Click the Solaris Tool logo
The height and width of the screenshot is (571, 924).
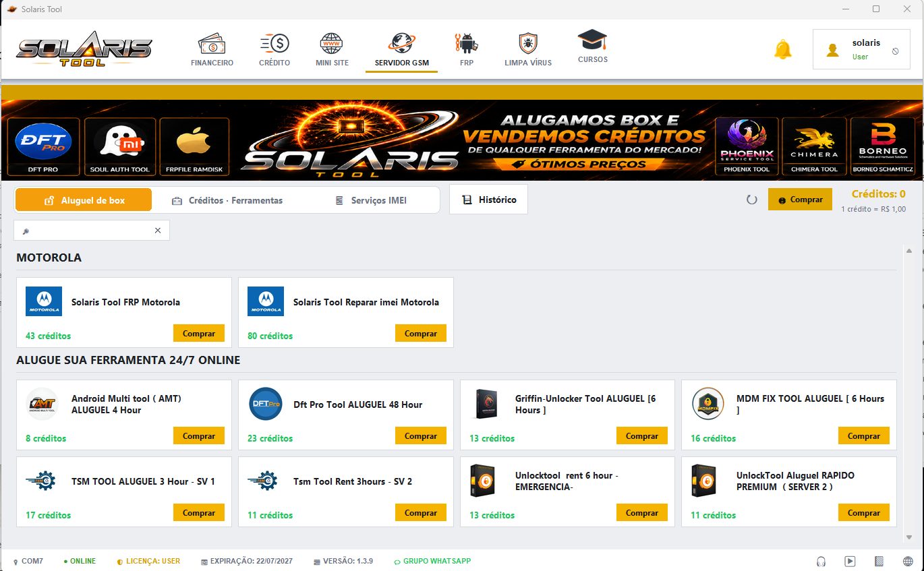pos(84,49)
